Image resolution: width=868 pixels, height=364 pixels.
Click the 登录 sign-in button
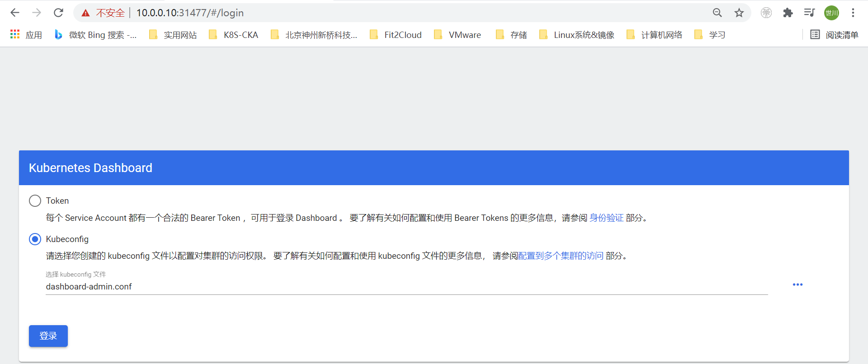[48, 336]
